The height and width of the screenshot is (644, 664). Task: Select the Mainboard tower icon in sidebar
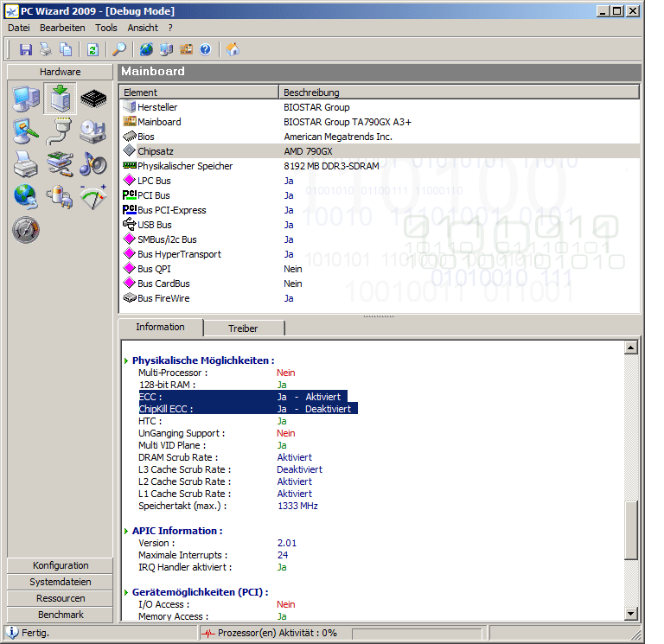(60, 99)
